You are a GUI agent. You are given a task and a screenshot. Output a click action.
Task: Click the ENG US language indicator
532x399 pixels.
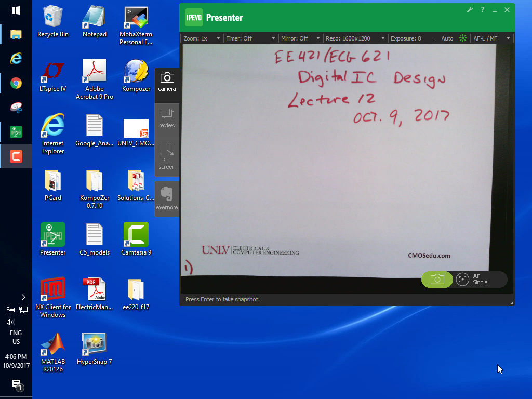coord(16,337)
